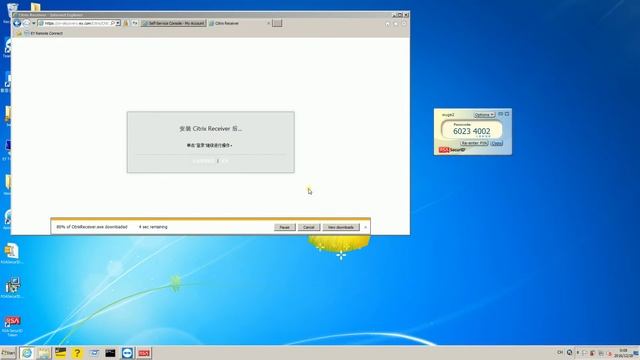Open the File Explorer taskbar icon
Screen dimensions: 640x360
click(44, 353)
